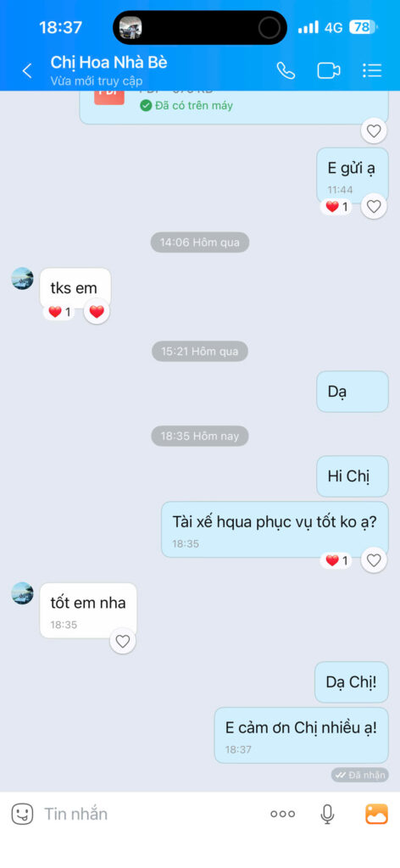Open the photo gallery picker
400x868 pixels.
coord(377,814)
